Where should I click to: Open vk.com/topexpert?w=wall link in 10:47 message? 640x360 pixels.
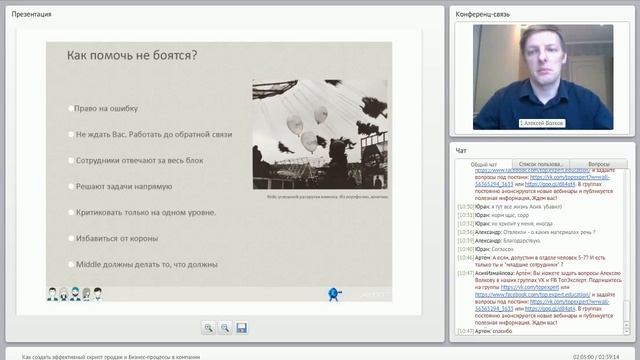569,302
